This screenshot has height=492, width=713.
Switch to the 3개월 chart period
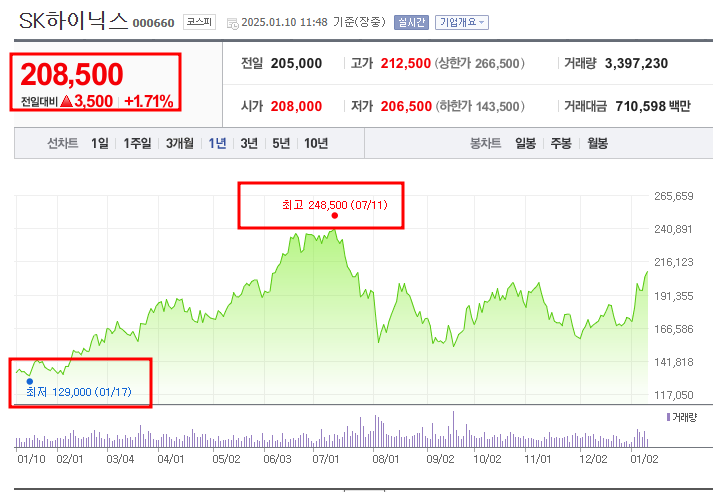pyautogui.click(x=180, y=143)
